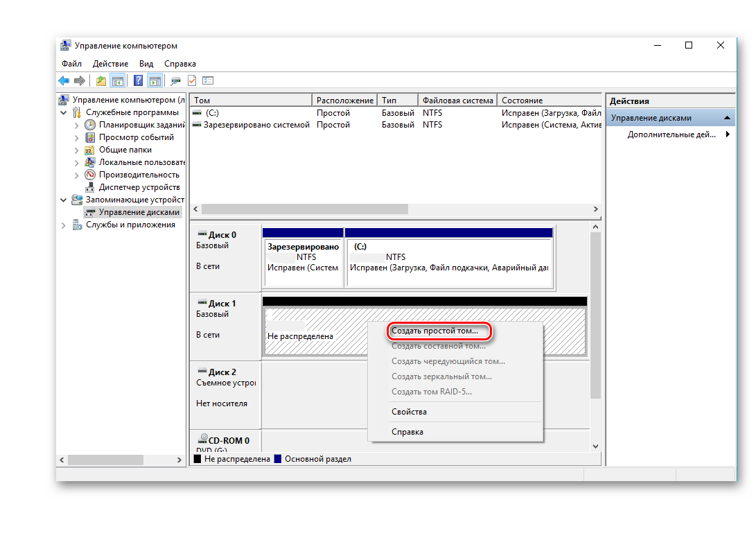
Task: Open the Действие menu
Action: (110, 64)
